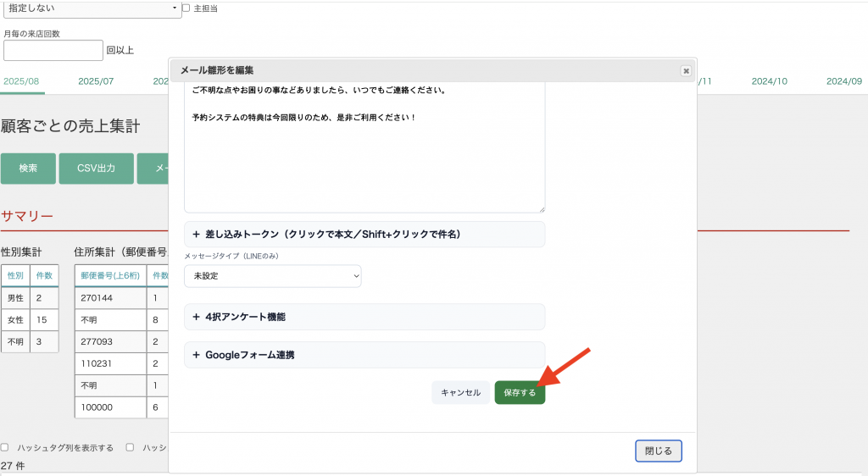Screen dimensions: 868x476
Task: Switch to the 2025/07 month tab
Action: (x=96, y=81)
